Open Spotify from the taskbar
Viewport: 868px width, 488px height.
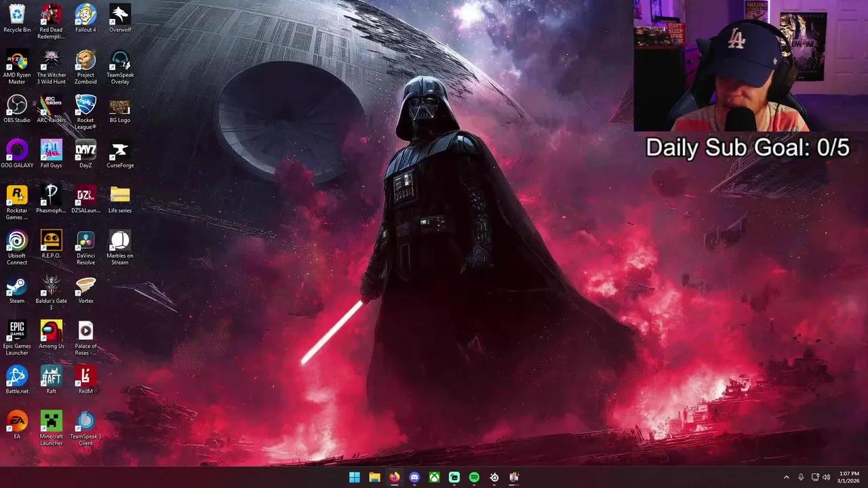click(x=474, y=477)
